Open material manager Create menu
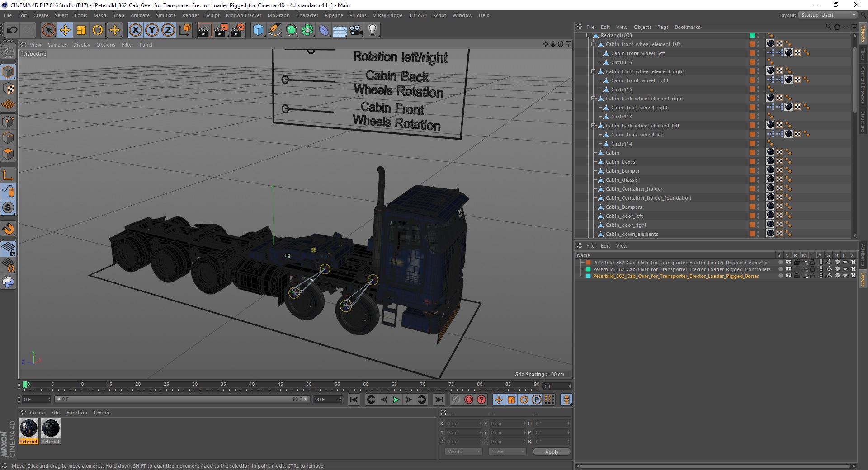This screenshot has height=470, width=868. point(37,413)
